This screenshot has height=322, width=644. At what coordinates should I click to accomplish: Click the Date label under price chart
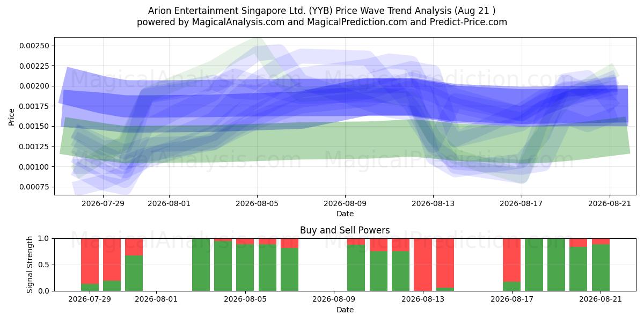pyautogui.click(x=345, y=214)
